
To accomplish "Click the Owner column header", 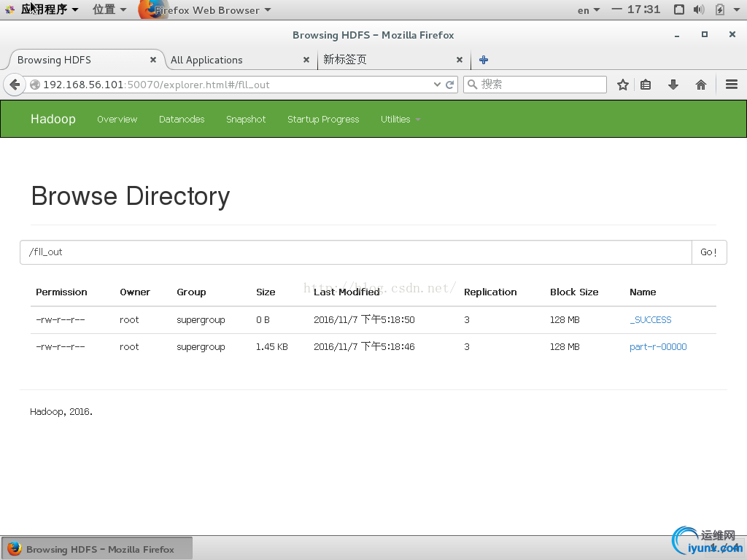I will (x=135, y=292).
